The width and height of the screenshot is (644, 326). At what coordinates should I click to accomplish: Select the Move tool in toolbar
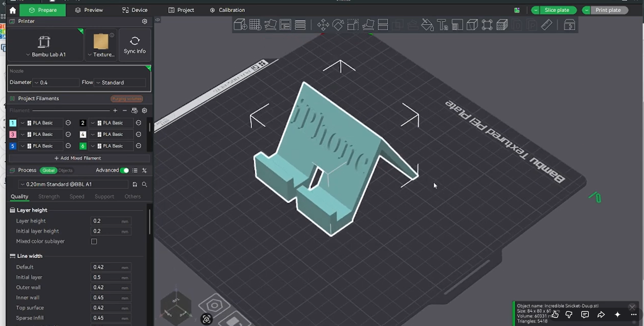click(323, 25)
